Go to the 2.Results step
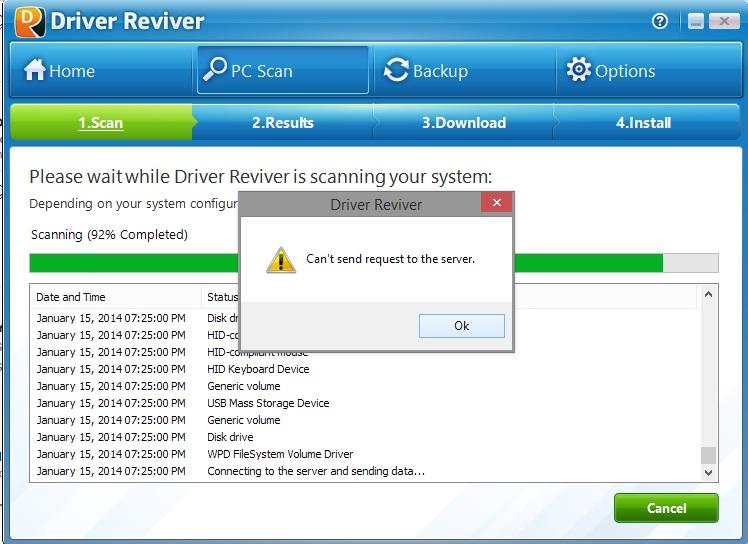Image resolution: width=748 pixels, height=544 pixels. click(283, 123)
